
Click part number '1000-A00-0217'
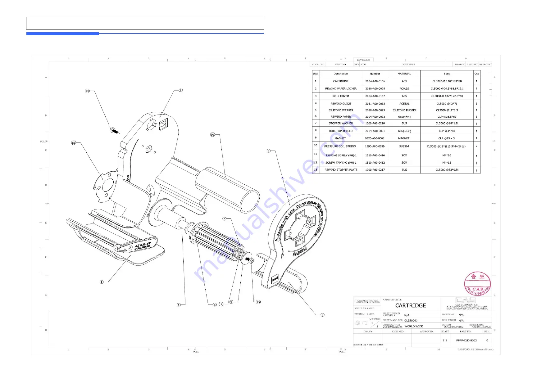point(375,170)
